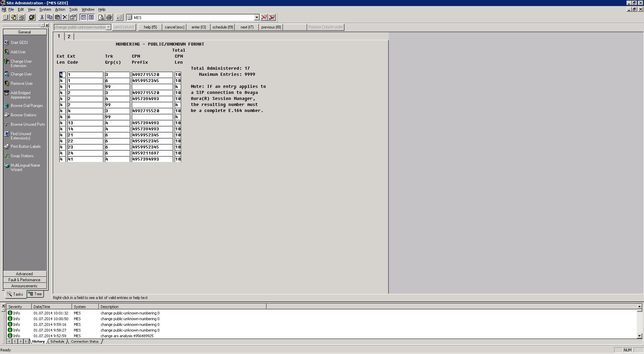
Task: Expand the Announcements task group
Action: (24, 286)
